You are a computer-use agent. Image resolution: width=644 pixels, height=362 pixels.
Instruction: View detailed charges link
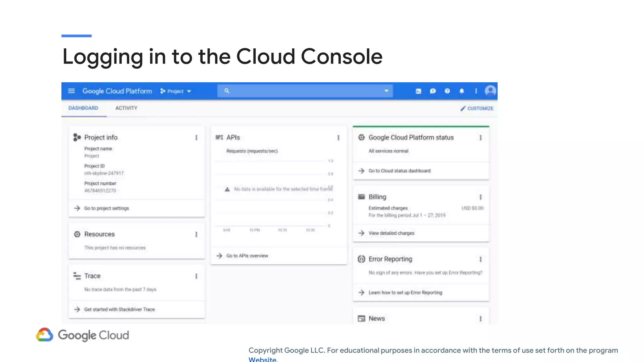(x=391, y=233)
